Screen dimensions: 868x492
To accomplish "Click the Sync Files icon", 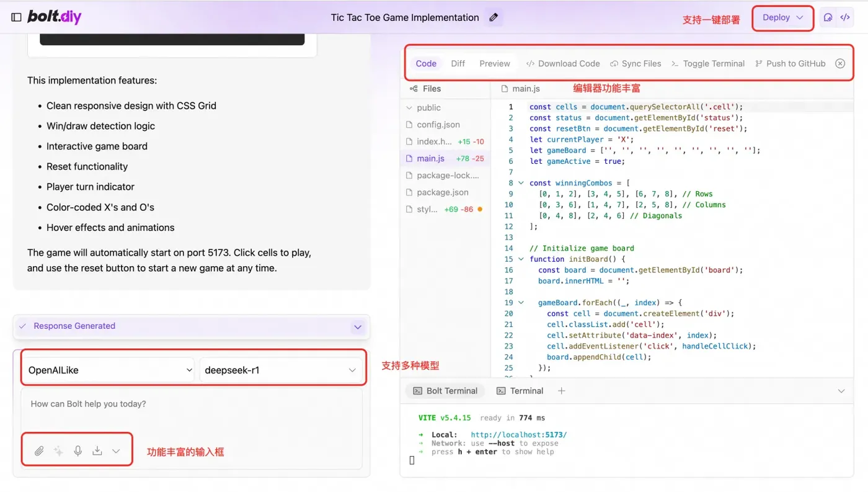I will pyautogui.click(x=614, y=63).
